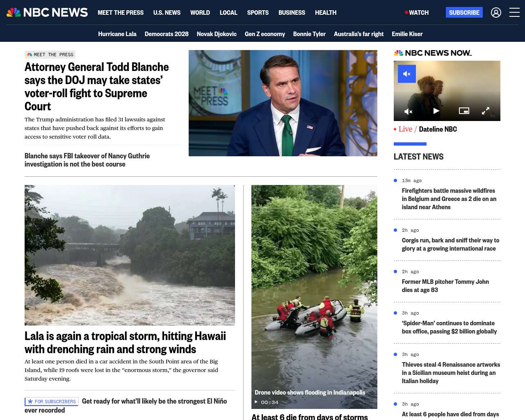Go to the NBC News homepage logo
The image size is (525, 420).
47,12
